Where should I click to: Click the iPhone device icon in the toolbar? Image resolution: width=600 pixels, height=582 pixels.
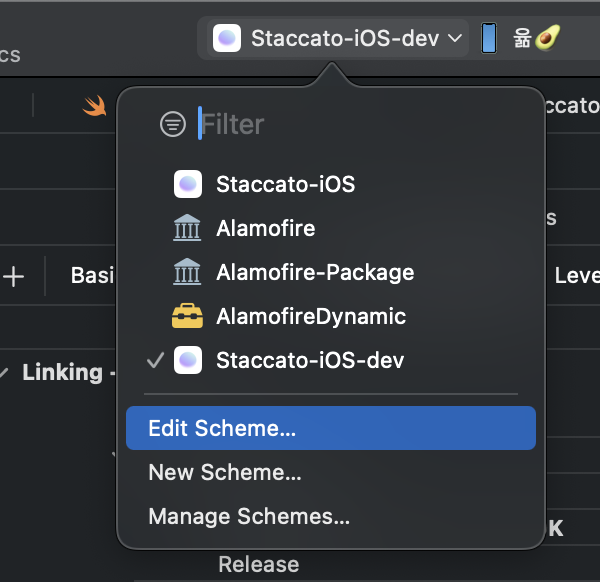click(x=489, y=38)
